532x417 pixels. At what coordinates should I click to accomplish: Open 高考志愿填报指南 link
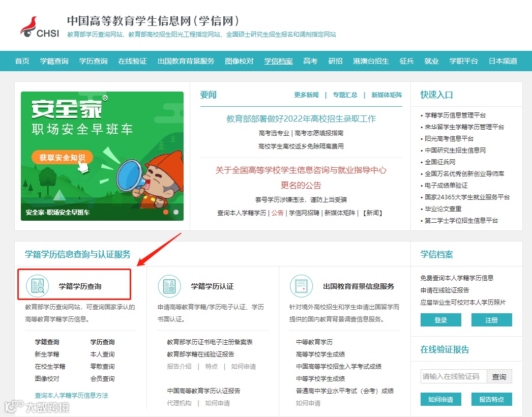coord(319,133)
